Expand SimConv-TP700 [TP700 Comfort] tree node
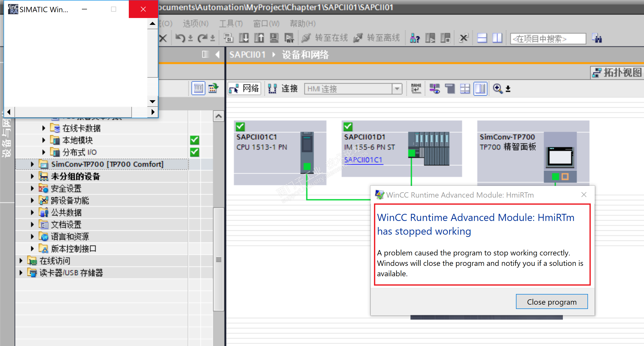This screenshot has height=346, width=644. [x=32, y=164]
